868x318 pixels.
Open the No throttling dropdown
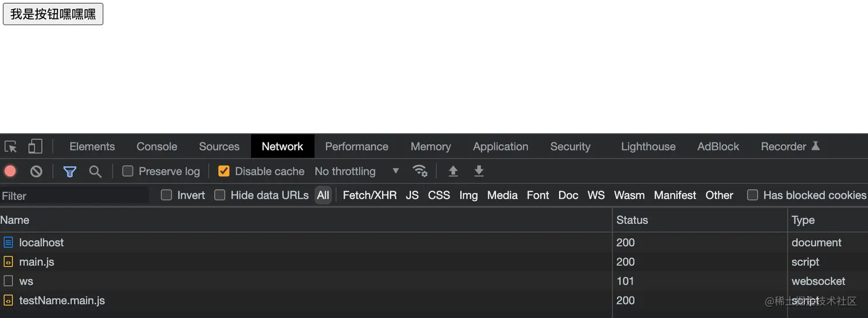point(356,171)
